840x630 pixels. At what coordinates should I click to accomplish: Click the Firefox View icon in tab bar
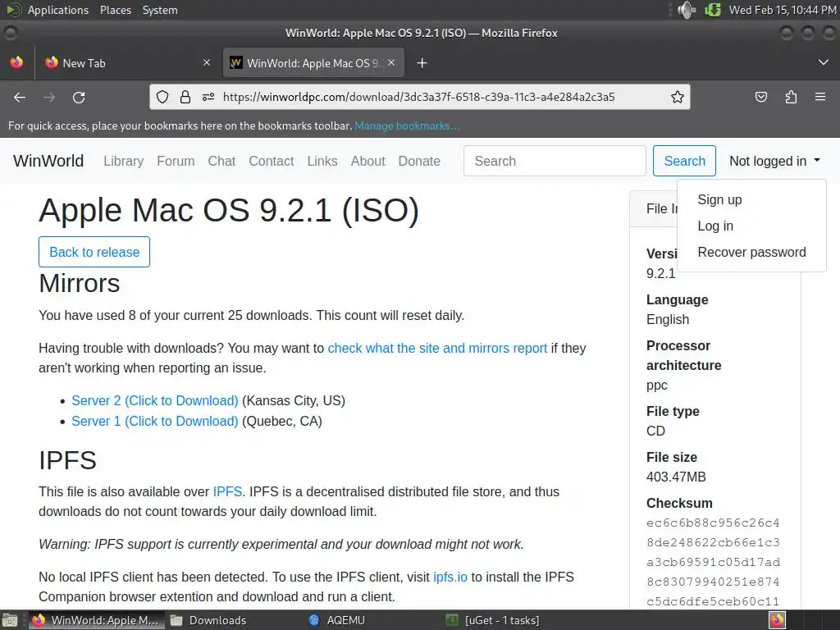(16, 62)
